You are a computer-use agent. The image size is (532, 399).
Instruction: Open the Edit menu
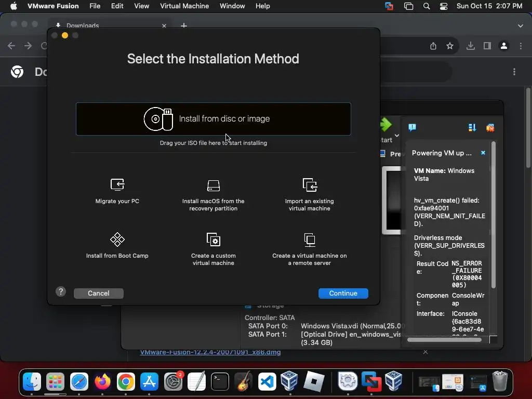[x=117, y=6]
